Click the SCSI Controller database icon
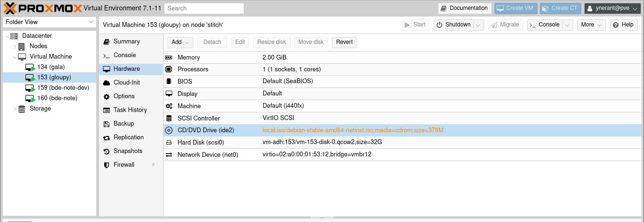 tap(169, 119)
